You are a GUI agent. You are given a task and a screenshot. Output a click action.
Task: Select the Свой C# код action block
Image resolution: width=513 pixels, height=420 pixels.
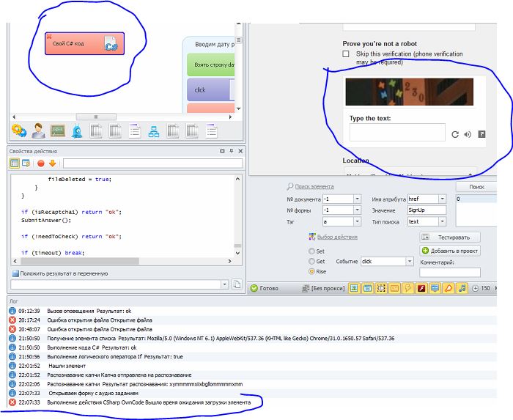84,43
